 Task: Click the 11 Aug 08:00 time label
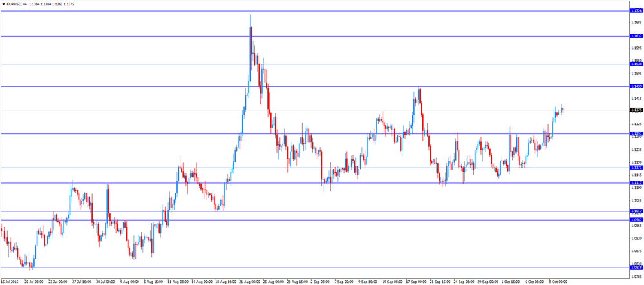pos(178,282)
